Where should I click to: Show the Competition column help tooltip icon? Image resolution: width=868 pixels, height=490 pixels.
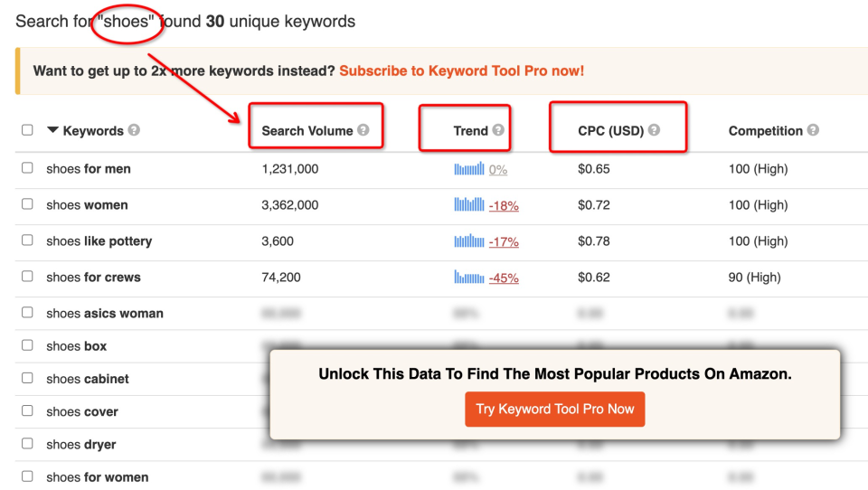coord(813,130)
